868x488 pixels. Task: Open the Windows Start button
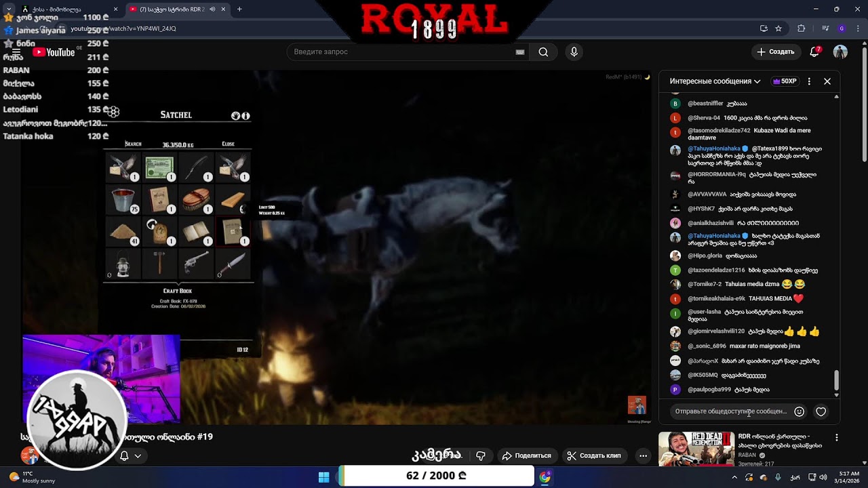323,477
